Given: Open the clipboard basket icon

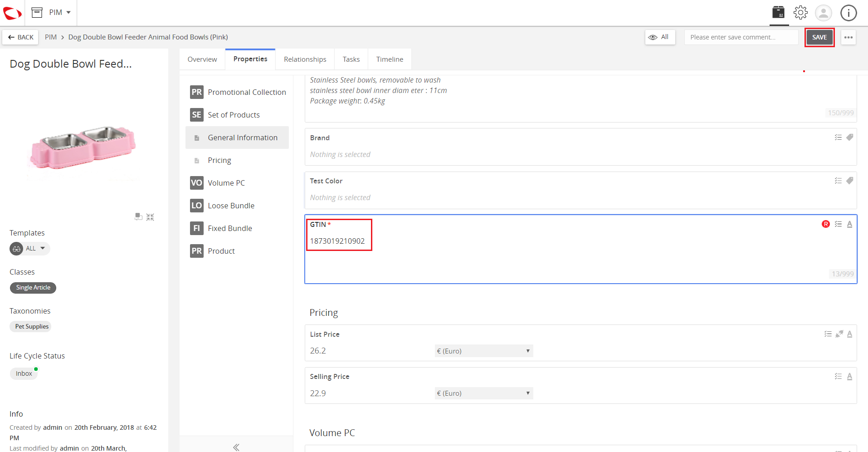Looking at the screenshot, I should click(x=778, y=12).
